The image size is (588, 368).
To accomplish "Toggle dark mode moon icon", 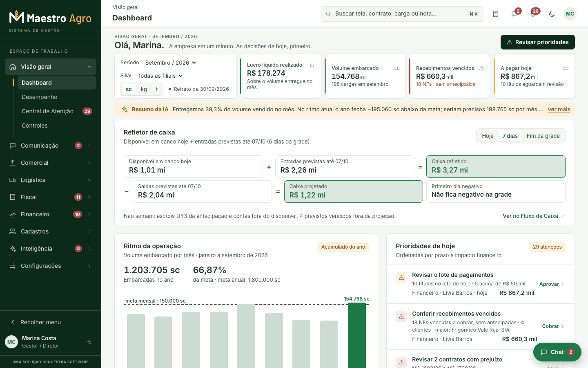I will click(552, 14).
